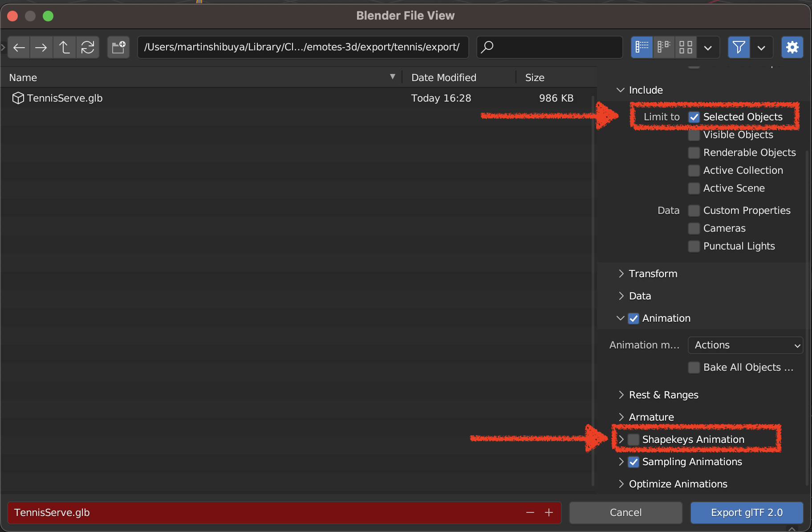Click the back navigation arrow
812x532 pixels.
click(x=19, y=47)
